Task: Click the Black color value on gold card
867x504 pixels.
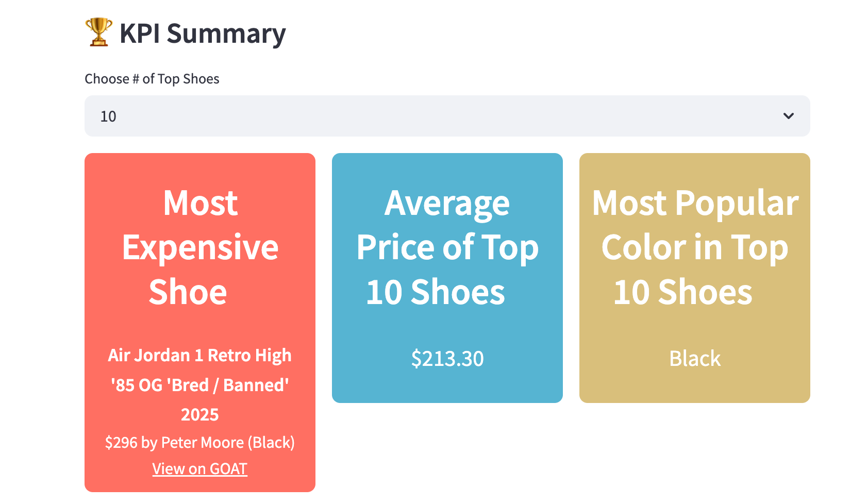Action: point(695,358)
